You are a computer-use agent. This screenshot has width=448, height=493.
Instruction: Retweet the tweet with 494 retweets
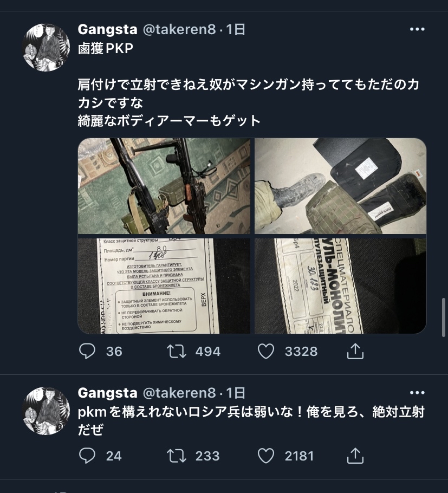pyautogui.click(x=177, y=351)
